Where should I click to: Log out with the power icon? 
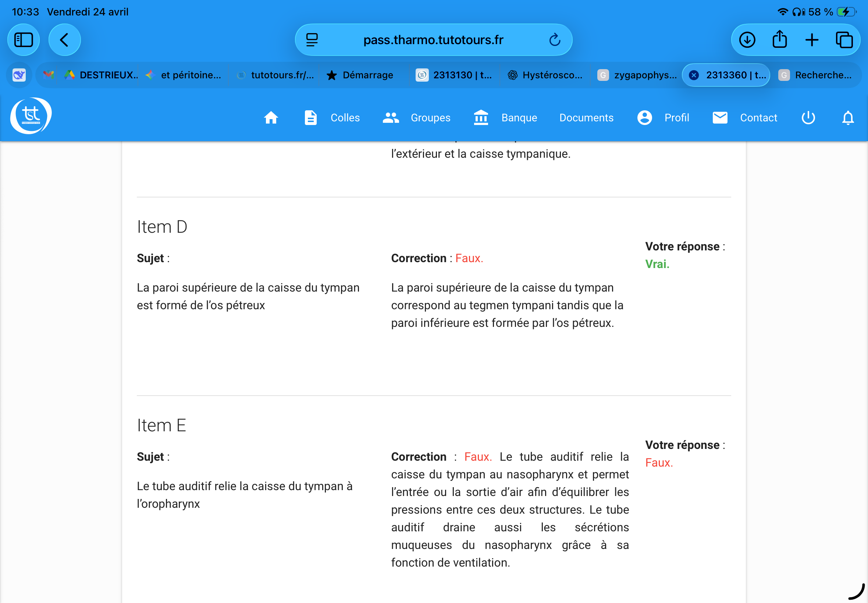point(808,118)
